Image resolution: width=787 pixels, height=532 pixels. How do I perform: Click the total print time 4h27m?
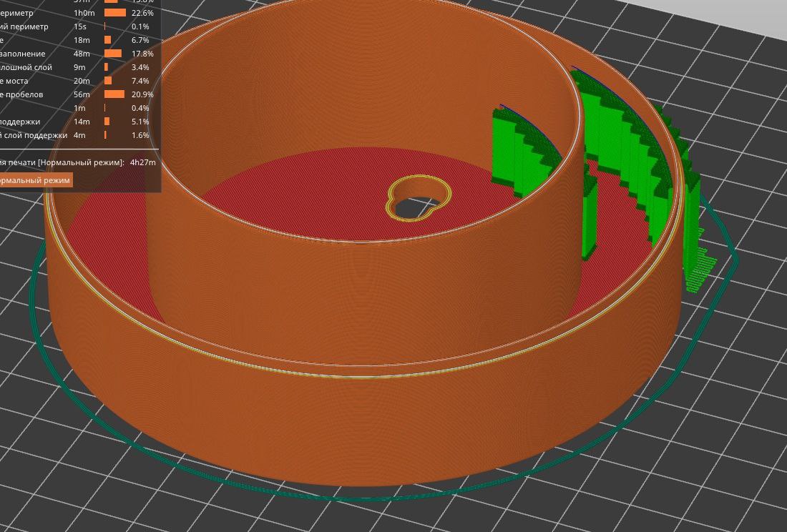[x=142, y=162]
